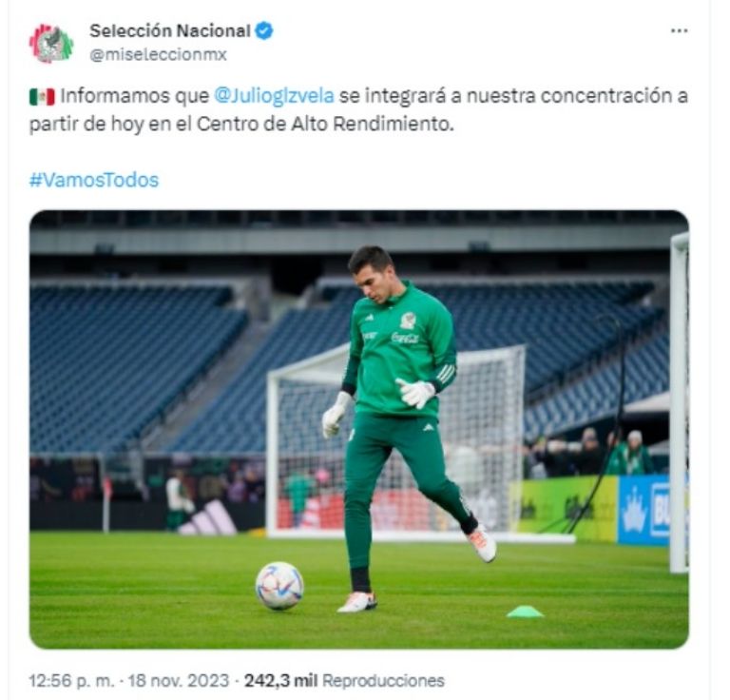The height and width of the screenshot is (700, 730).
Task: Click the Adidas logo on pitch banner
Action: [x=208, y=517]
